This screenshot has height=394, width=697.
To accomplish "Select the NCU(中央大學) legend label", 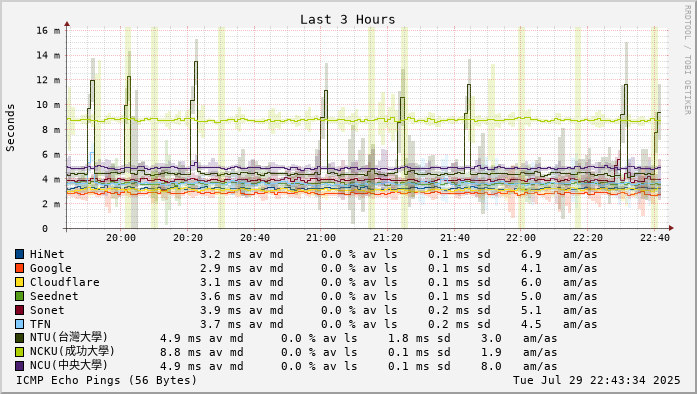I will pyautogui.click(x=69, y=366).
